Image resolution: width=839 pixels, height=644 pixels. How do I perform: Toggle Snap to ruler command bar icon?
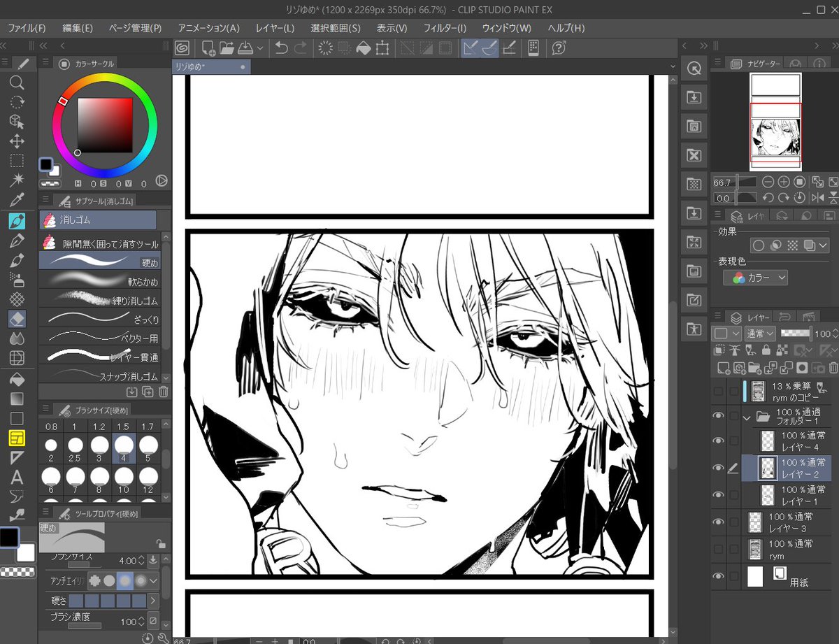[x=471, y=48]
